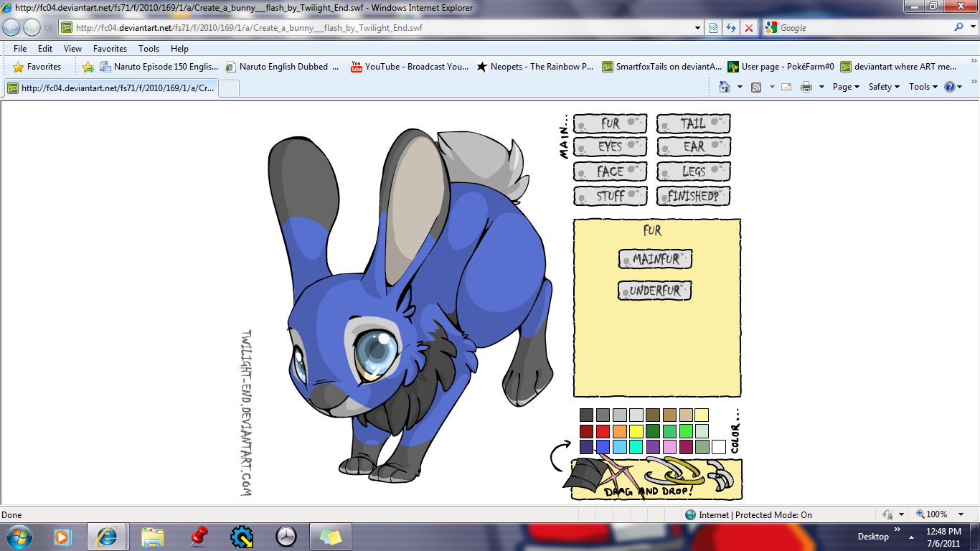Toggle Compatibility View icon in address bar

(713, 27)
